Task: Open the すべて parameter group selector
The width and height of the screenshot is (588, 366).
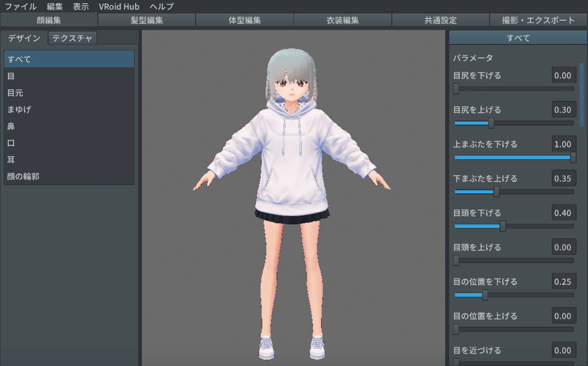Action: coord(518,37)
